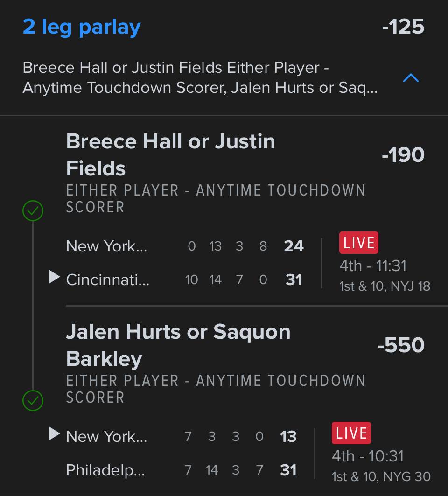
Task: Open Jalen Hurts or Saquon Barkley leg title
Action: tap(178, 345)
